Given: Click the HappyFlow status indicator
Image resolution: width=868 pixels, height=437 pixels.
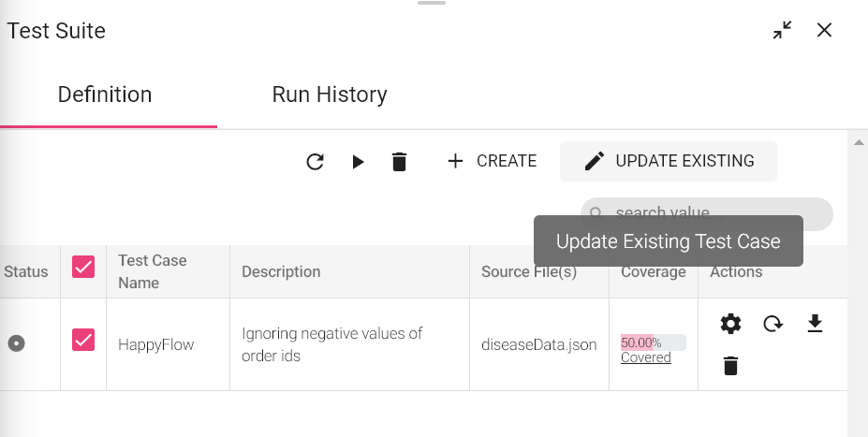Looking at the screenshot, I should [16, 343].
